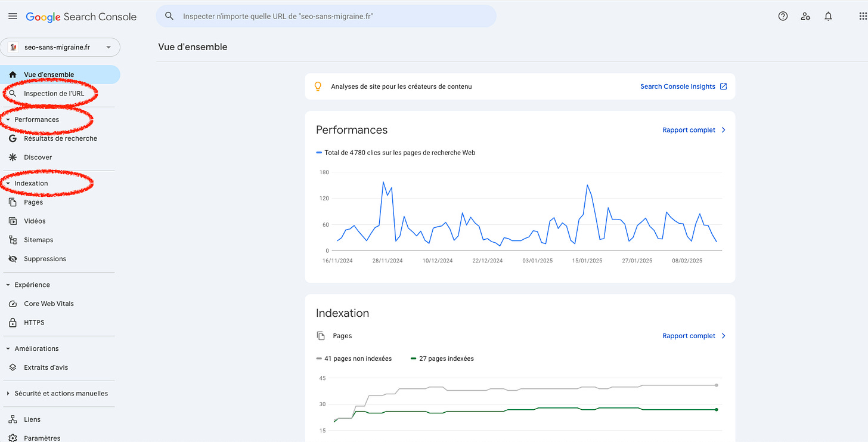
Task: Click the 'Vue d'ensemble' page heading
Action: point(193,47)
